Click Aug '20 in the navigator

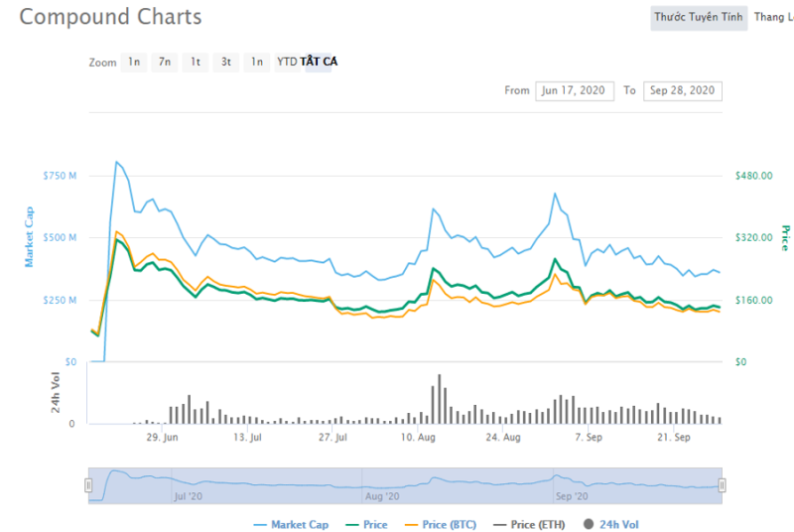[382, 496]
